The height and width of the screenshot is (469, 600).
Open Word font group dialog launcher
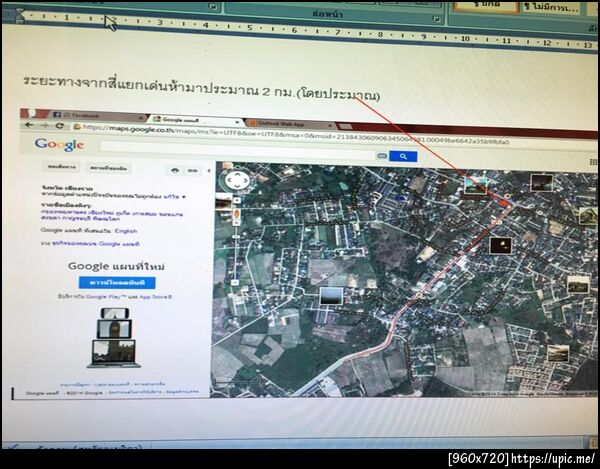pos(213,7)
